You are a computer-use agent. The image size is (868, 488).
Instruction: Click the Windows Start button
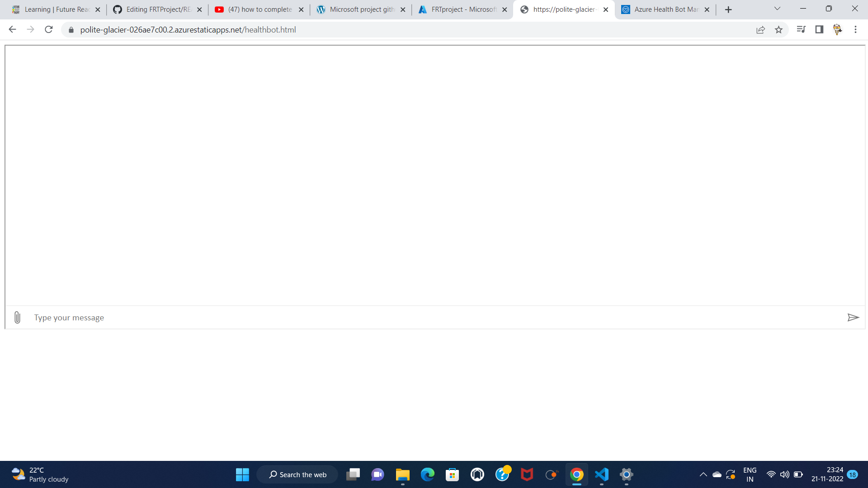click(x=242, y=474)
